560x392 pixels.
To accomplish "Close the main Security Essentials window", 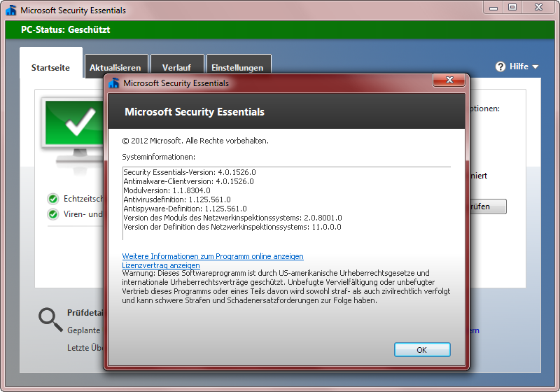I will (538, 8).
